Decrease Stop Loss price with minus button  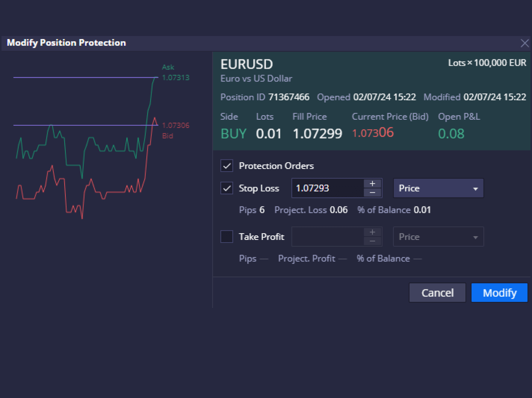(372, 193)
